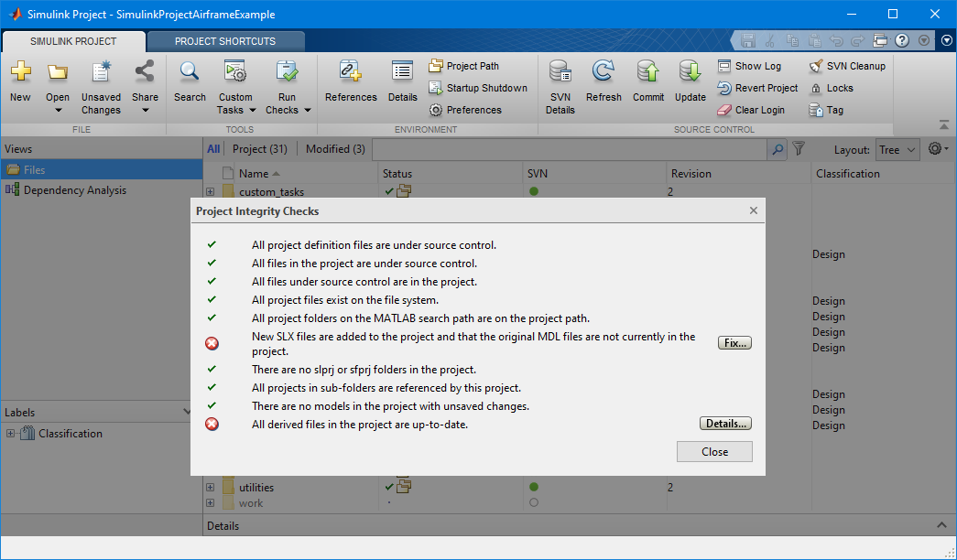Open the Share dropdown arrow
The height and width of the screenshot is (560, 957).
146,111
